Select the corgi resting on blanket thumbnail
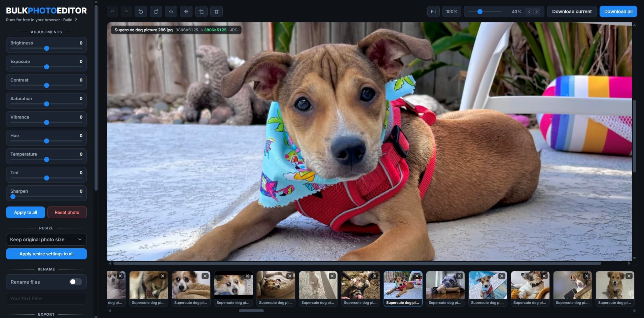The image size is (644, 318). tap(191, 289)
